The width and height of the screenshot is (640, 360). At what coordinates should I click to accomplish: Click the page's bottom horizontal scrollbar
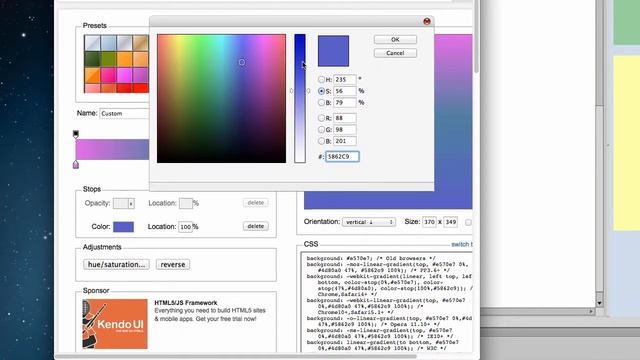(236, 357)
